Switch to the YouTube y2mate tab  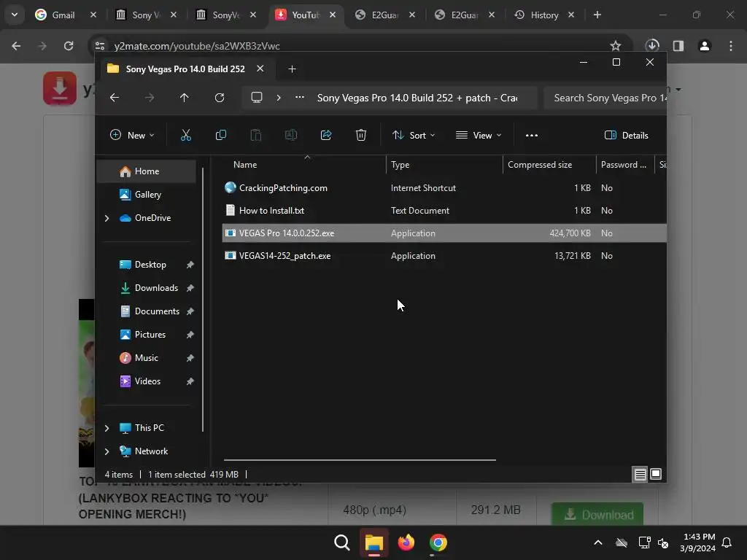(x=305, y=15)
